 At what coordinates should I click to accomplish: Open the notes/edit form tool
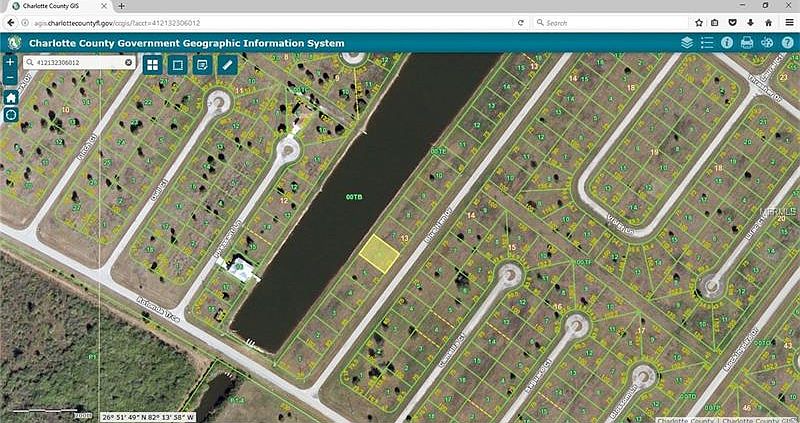click(202, 64)
